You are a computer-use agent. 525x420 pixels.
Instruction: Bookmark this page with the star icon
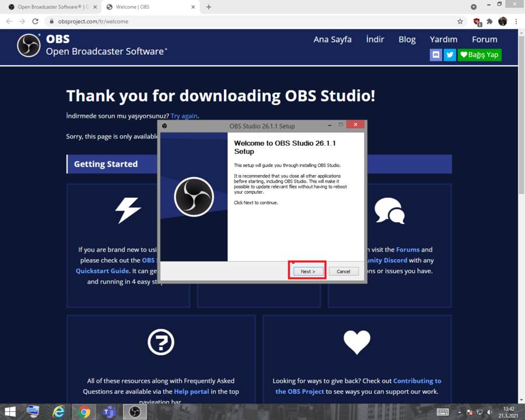460,22
